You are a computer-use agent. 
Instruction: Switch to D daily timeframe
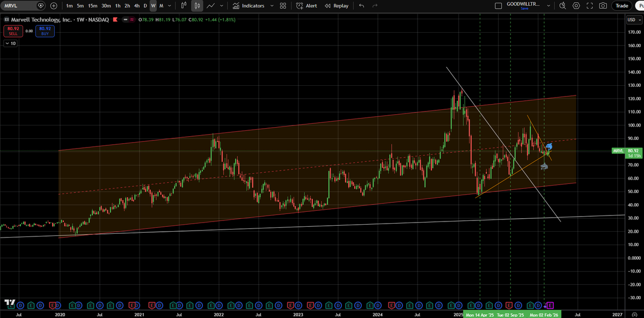tap(145, 6)
